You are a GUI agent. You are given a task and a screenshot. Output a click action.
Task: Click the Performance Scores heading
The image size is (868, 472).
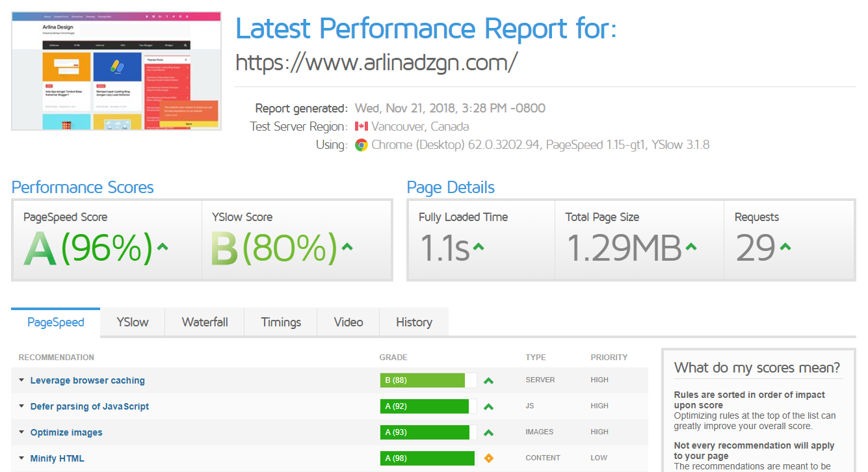83,188
